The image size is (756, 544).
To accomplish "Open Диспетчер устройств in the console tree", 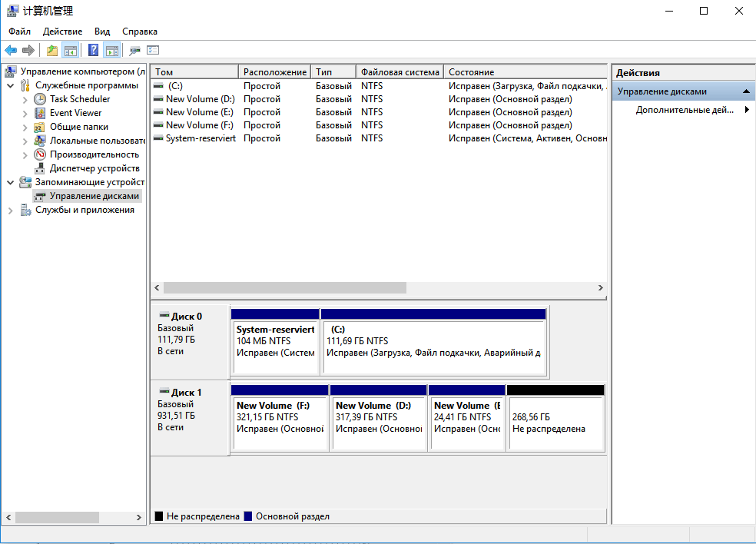I will tap(94, 168).
